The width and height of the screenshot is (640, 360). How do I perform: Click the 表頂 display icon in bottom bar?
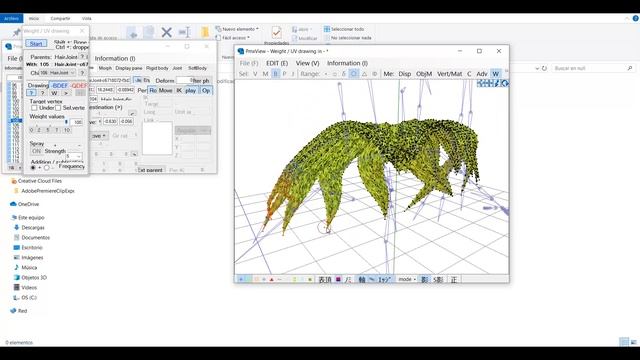coord(325,280)
